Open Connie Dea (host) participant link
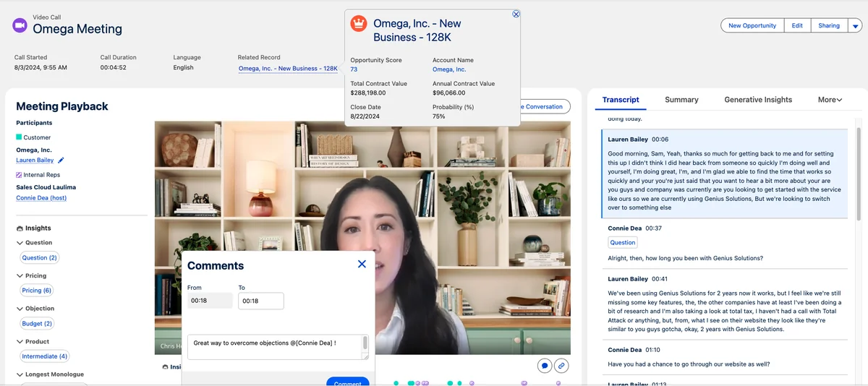 coord(41,198)
